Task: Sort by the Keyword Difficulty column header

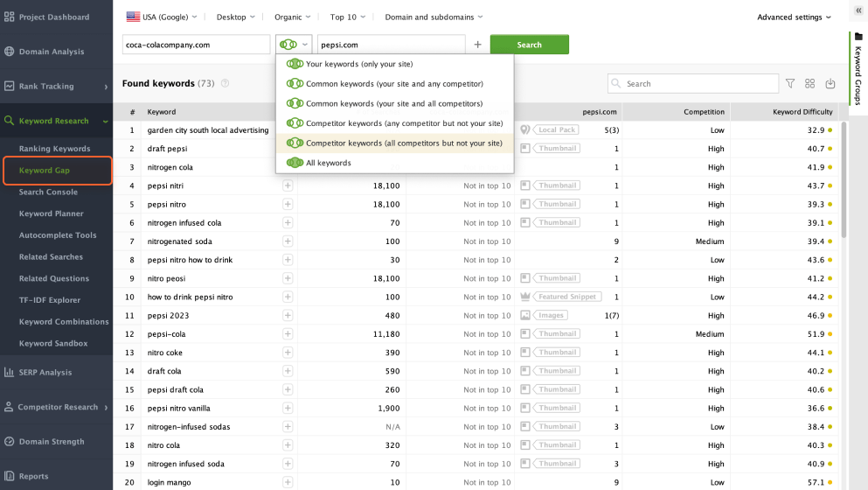Action: 784,112
